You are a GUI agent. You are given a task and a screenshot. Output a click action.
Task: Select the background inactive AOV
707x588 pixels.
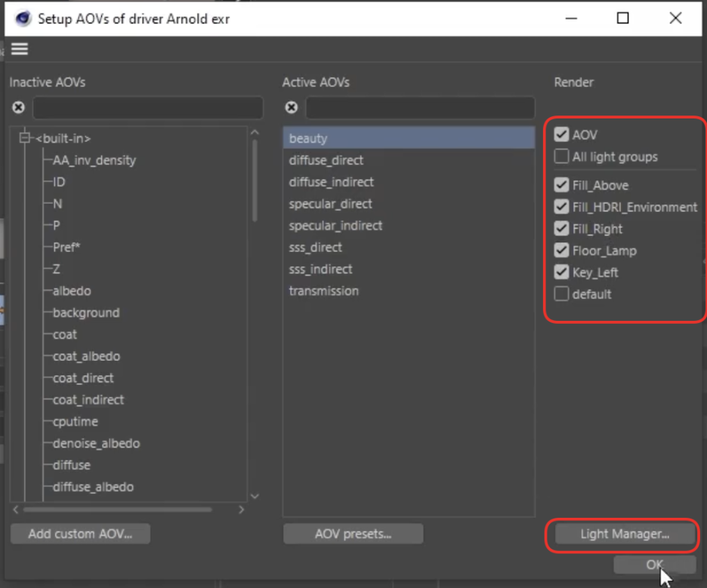pos(86,312)
